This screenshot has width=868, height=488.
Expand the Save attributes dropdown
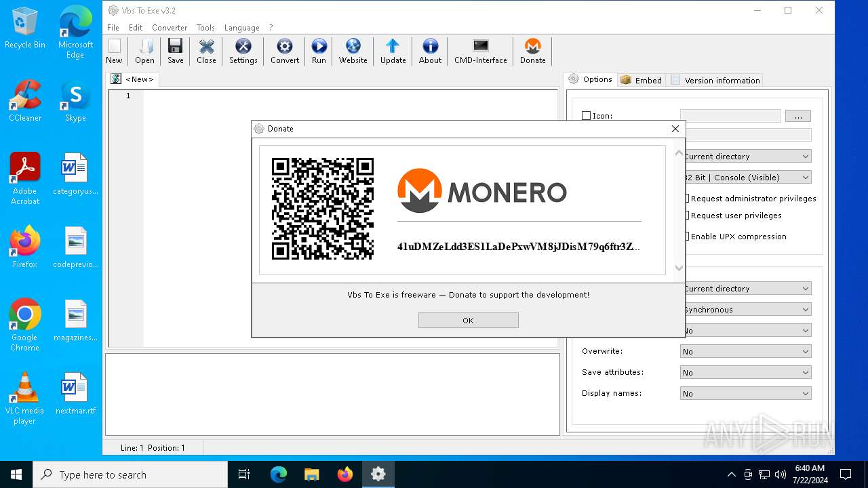point(745,372)
